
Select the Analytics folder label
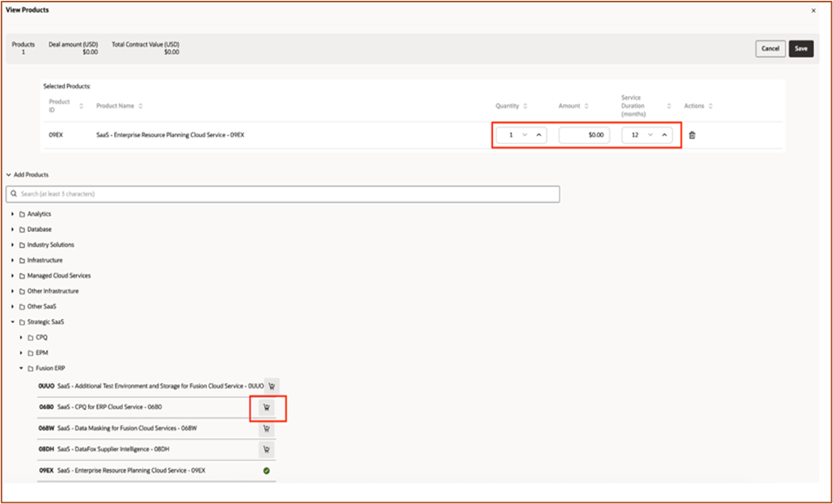pyautogui.click(x=40, y=214)
